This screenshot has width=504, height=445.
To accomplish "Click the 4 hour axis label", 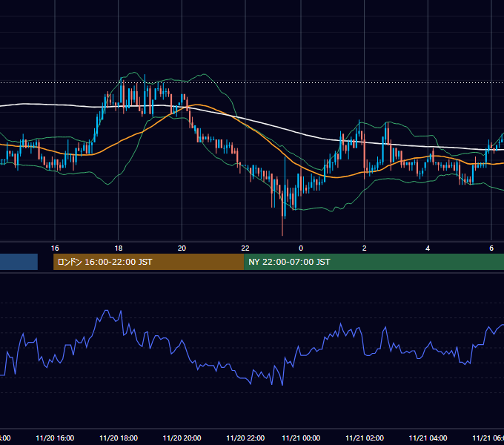I will [428, 248].
